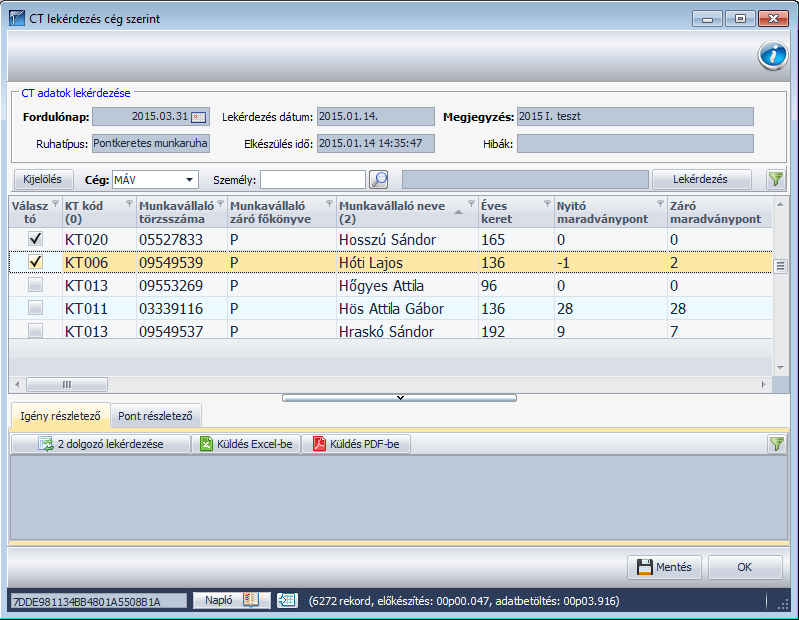Click the application icon in the title bar

pyautogui.click(x=17, y=18)
